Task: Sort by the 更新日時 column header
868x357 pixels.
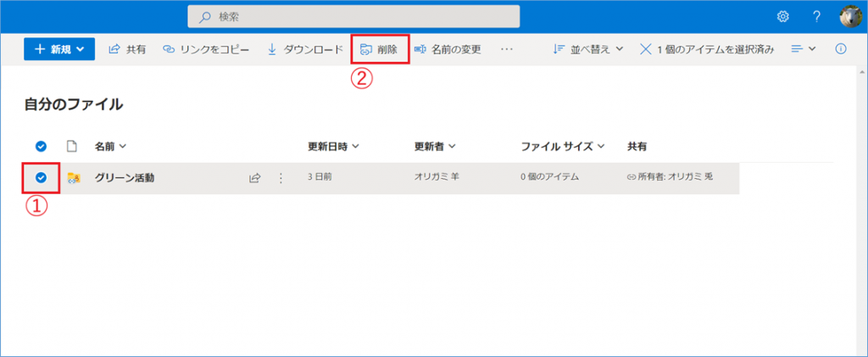Action: [x=334, y=147]
